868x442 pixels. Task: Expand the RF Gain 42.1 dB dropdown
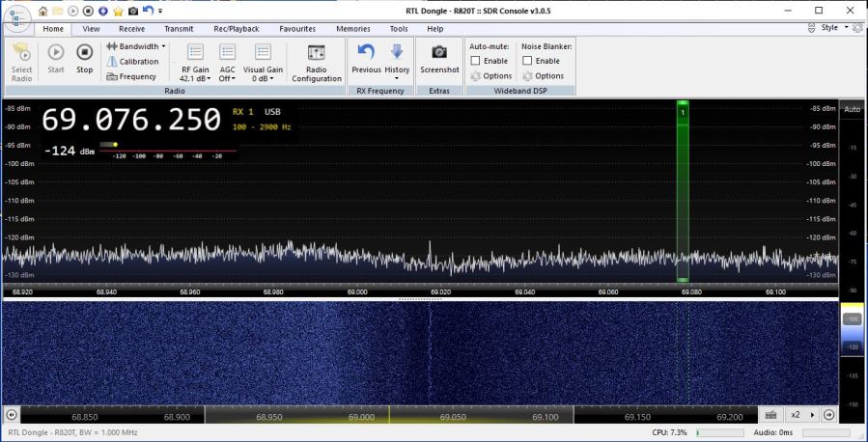tap(194, 77)
